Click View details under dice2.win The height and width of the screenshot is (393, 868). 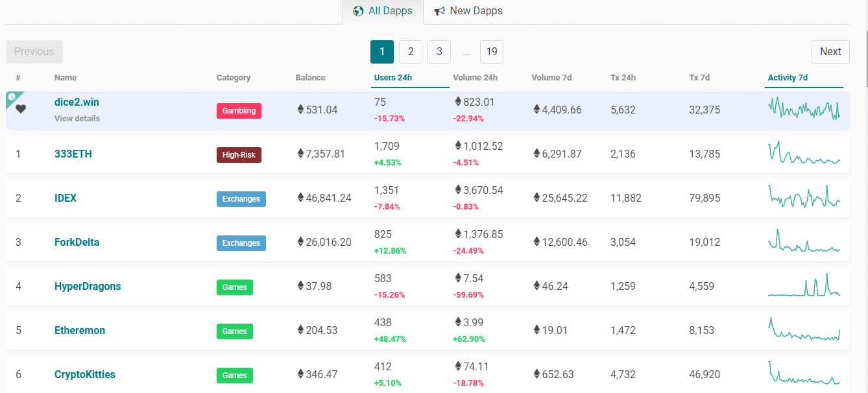tap(77, 119)
